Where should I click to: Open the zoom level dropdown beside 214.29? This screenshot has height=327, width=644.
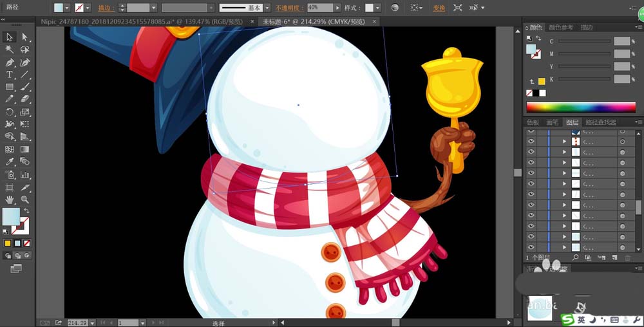click(x=92, y=323)
